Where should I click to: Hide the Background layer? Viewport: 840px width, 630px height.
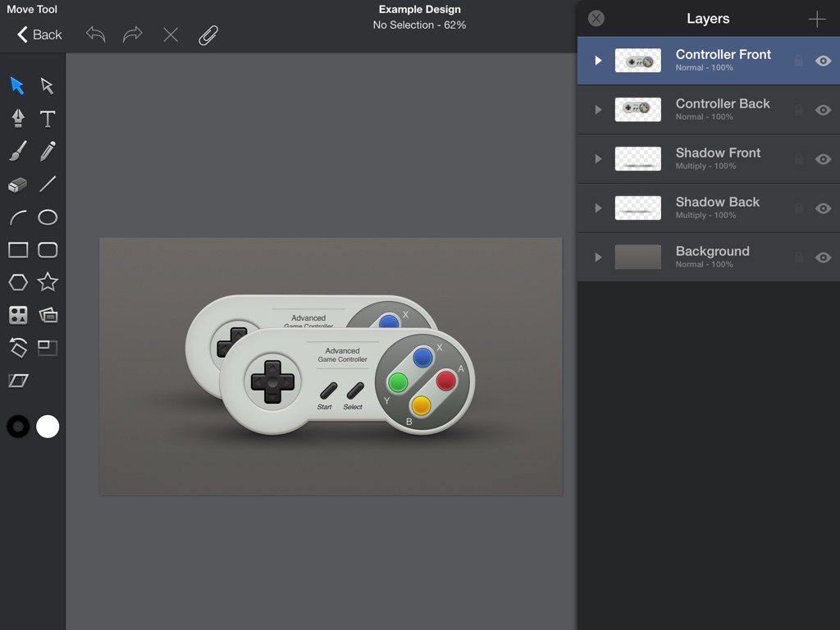coord(823,258)
